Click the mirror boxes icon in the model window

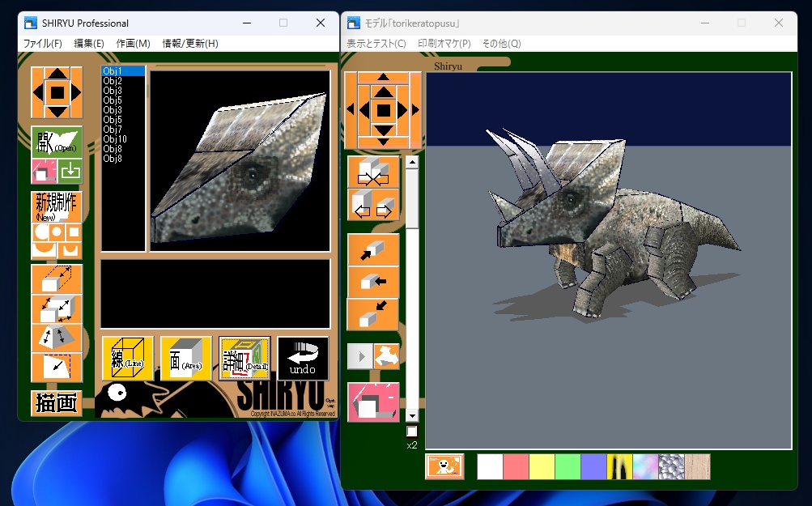pyautogui.click(x=372, y=172)
